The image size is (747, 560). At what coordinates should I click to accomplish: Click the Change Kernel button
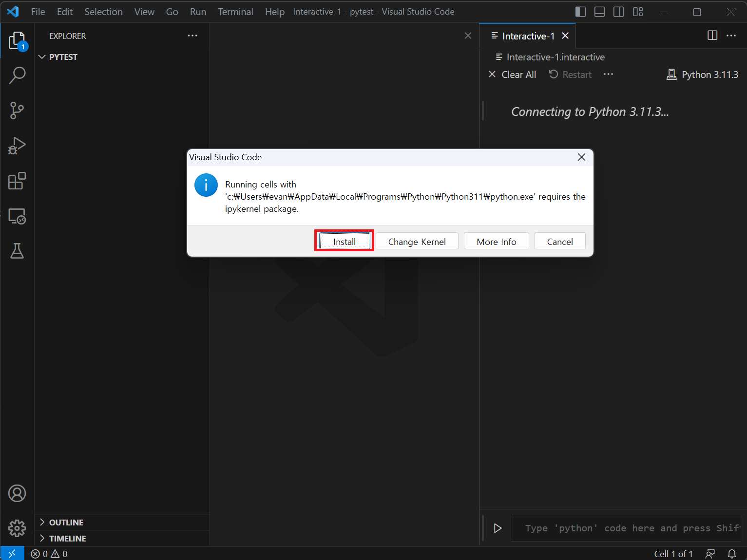pos(417,242)
